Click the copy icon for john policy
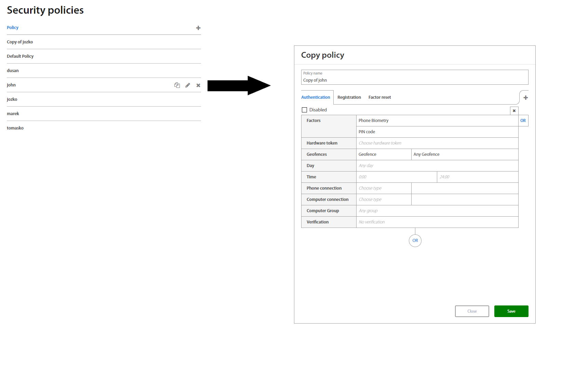 pyautogui.click(x=177, y=85)
